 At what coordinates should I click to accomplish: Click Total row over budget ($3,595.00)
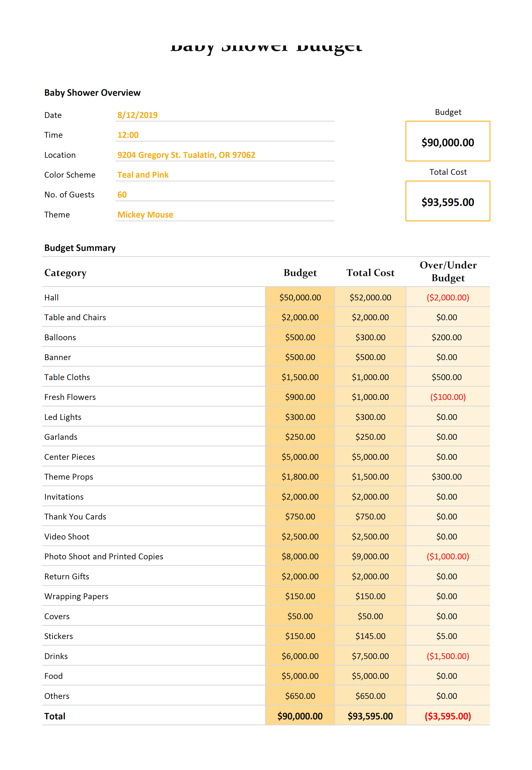click(x=448, y=716)
